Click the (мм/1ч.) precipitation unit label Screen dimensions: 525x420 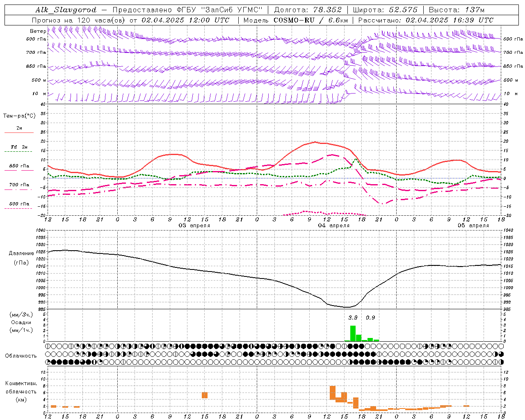click(x=21, y=330)
